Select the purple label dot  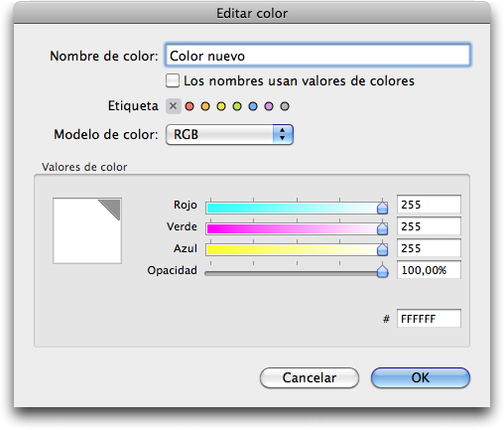tap(269, 106)
